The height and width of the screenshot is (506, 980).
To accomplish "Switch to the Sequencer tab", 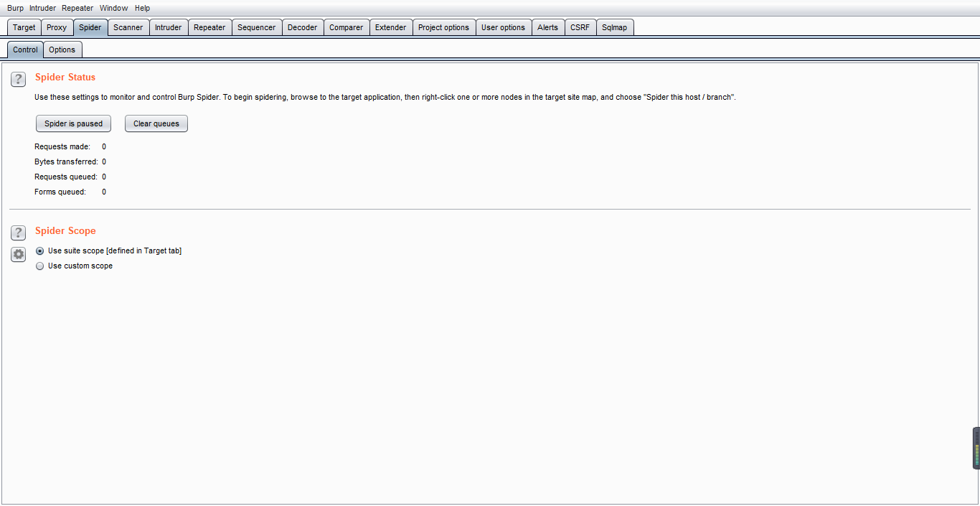I will pos(257,27).
